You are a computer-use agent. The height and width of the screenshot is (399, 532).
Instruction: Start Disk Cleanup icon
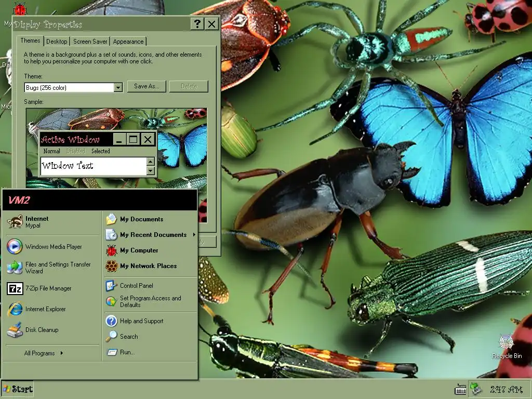(x=15, y=330)
